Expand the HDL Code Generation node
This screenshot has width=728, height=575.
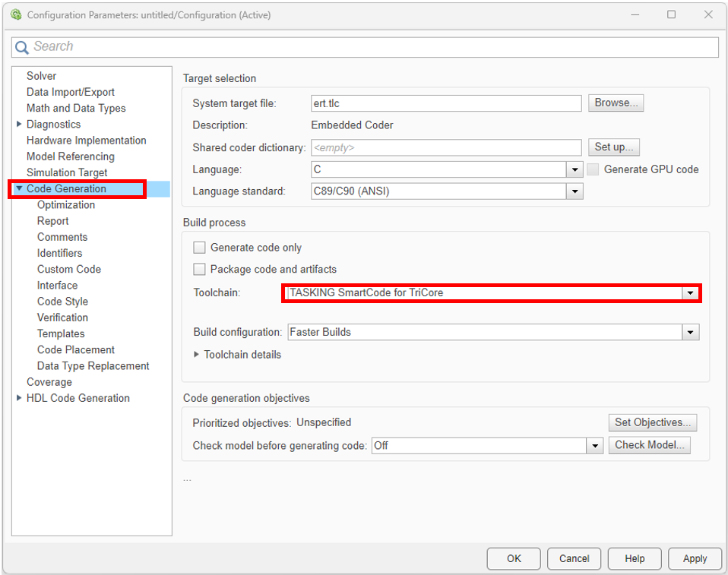click(x=19, y=398)
